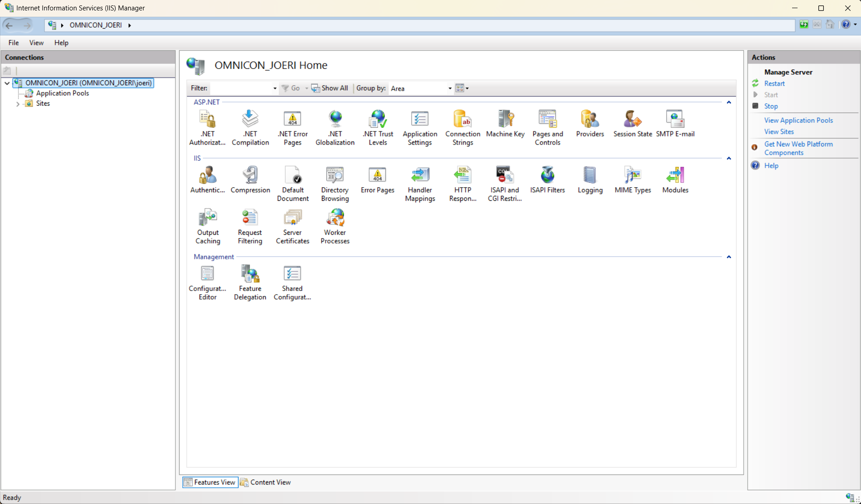
Task: Switch to the Content View tab
Action: point(266,482)
